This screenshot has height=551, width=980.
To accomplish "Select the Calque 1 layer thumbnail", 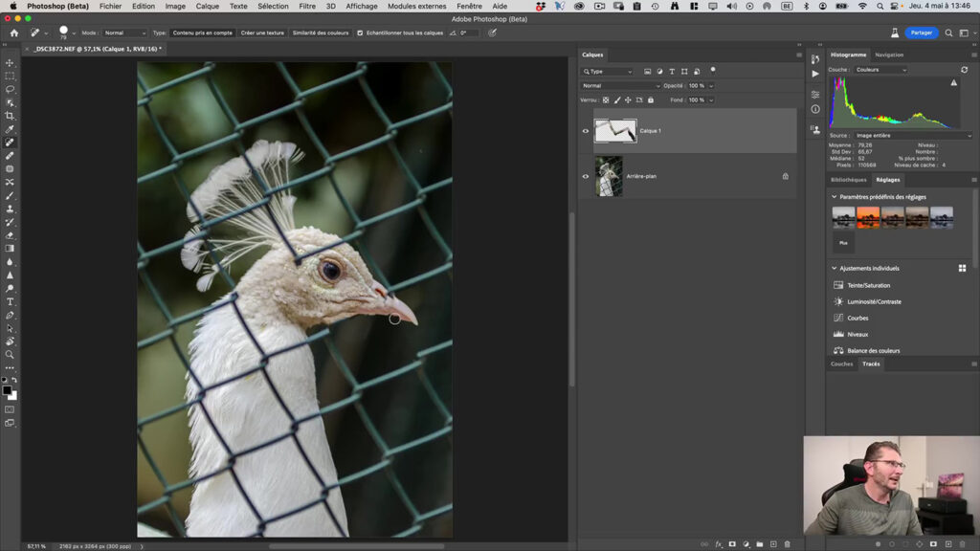I will point(615,131).
